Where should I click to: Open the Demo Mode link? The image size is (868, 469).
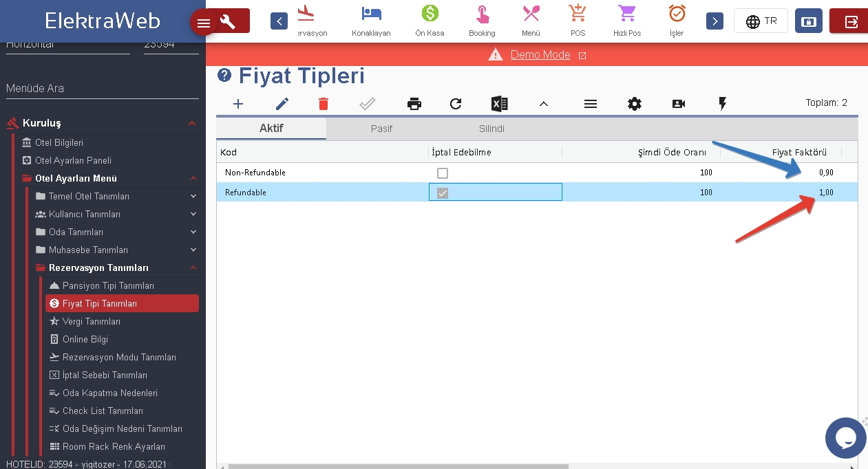(540, 55)
